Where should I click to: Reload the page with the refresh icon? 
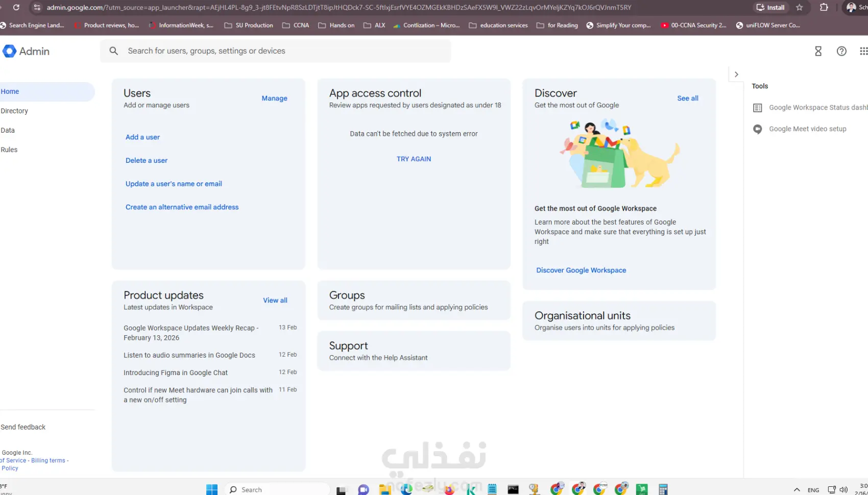16,8
